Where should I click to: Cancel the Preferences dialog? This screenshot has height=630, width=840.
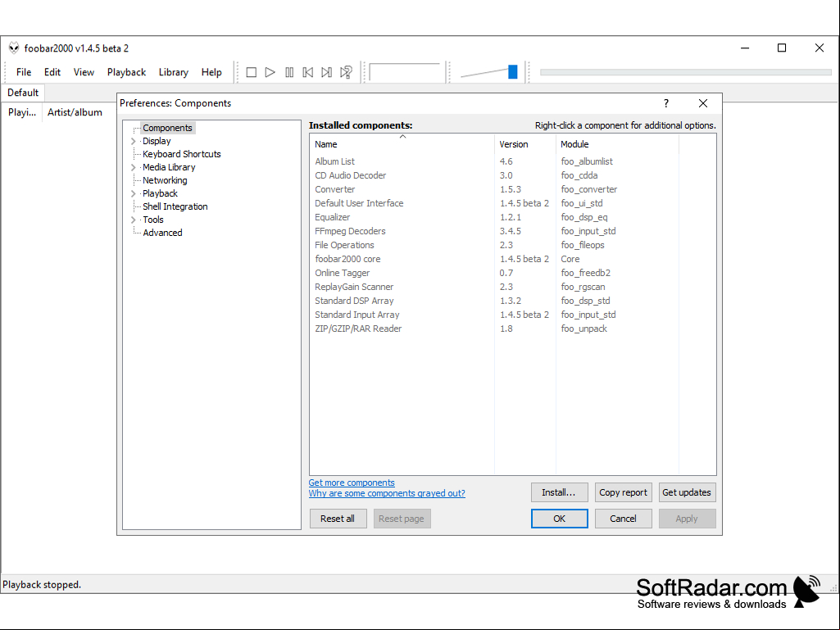(623, 519)
